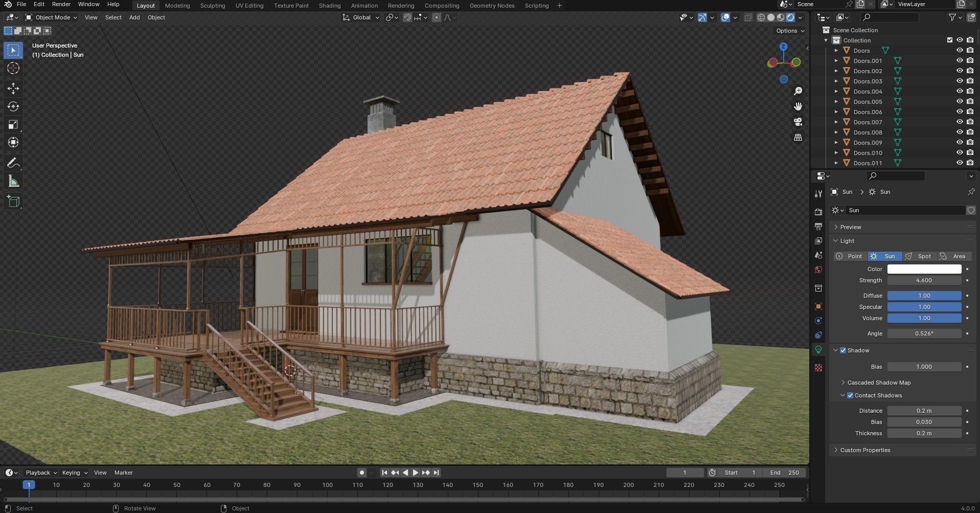Open the Object Mode dropdown
The image size is (980, 513).
[x=51, y=17]
